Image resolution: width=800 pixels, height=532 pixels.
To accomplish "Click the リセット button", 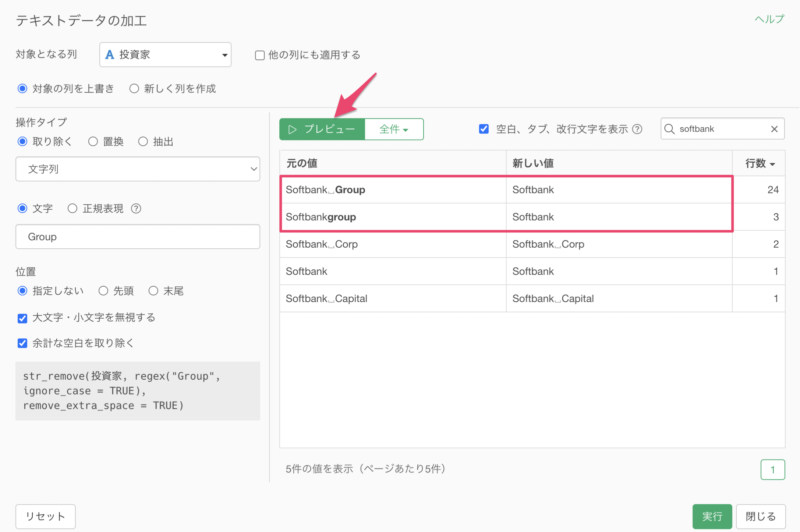I will pos(46,517).
